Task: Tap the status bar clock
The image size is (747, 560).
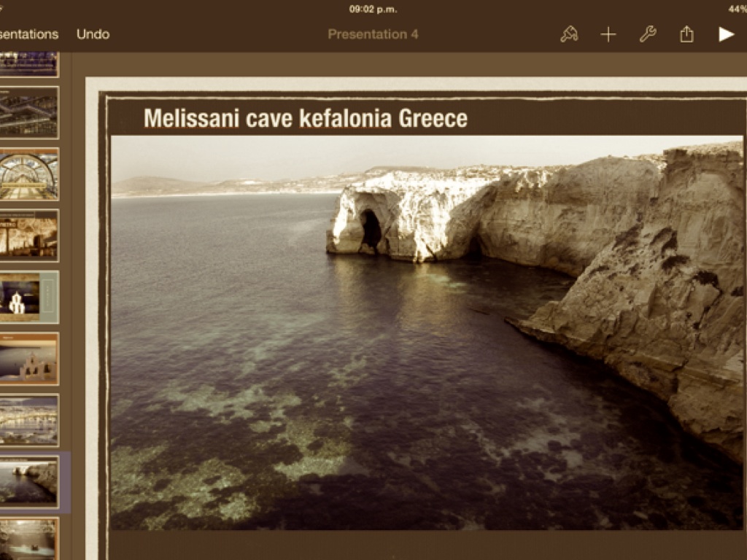Action: (x=373, y=9)
